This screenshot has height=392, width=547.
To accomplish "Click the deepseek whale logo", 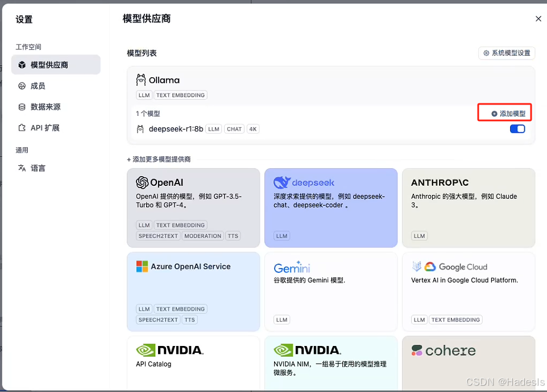I will click(x=282, y=182).
